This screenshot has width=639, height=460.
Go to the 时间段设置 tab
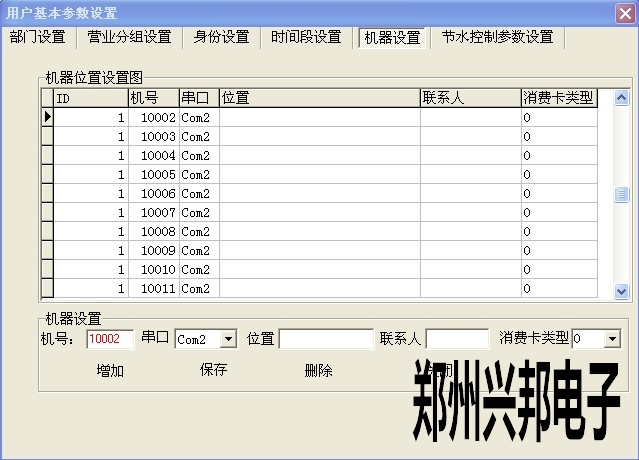306,37
